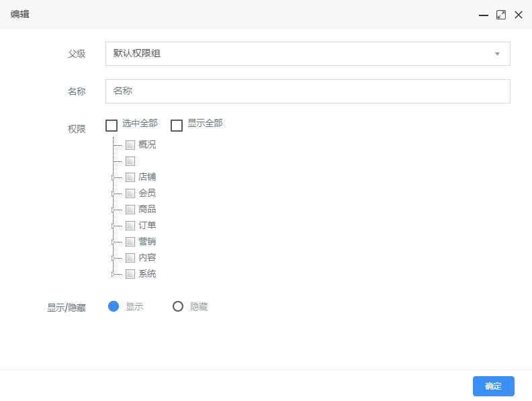Tick the 营销 permission checkbox
The height and width of the screenshot is (401, 532).
coord(130,242)
